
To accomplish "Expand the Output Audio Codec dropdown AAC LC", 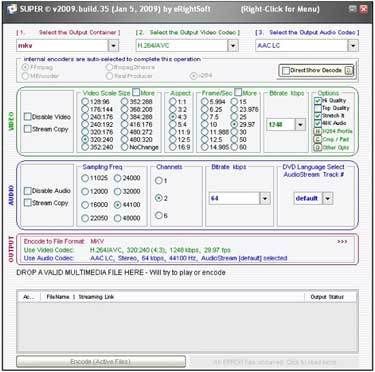I will [x=353, y=46].
